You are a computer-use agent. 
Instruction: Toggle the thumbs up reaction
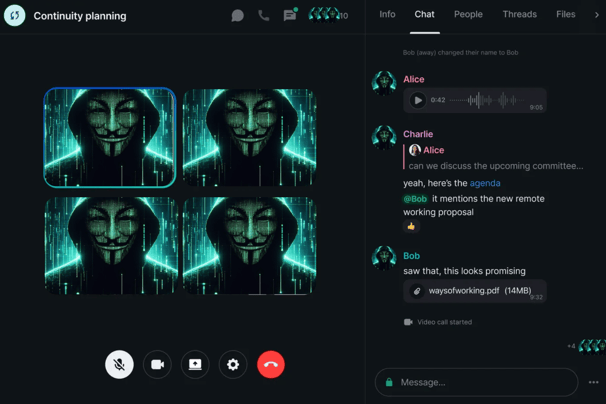tap(411, 226)
